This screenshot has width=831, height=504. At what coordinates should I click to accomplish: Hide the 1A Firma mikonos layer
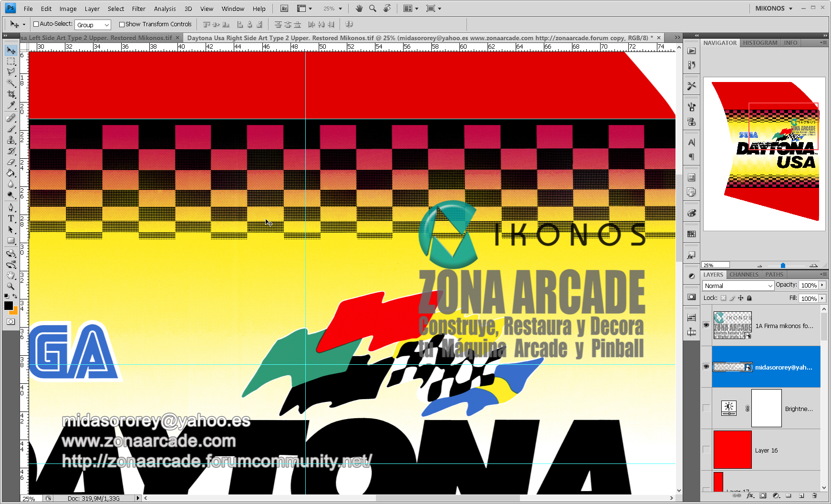point(706,325)
